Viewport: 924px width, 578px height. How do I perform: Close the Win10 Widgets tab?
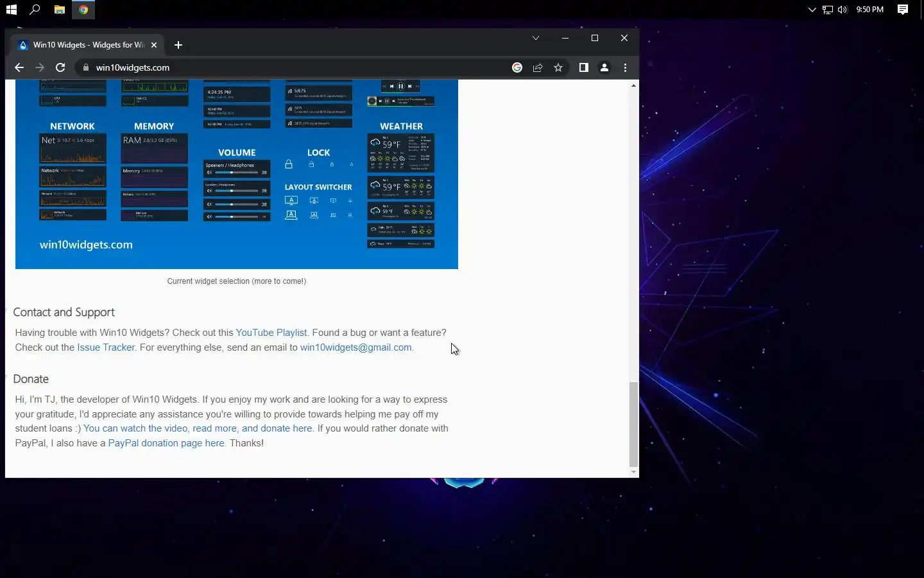(x=154, y=45)
